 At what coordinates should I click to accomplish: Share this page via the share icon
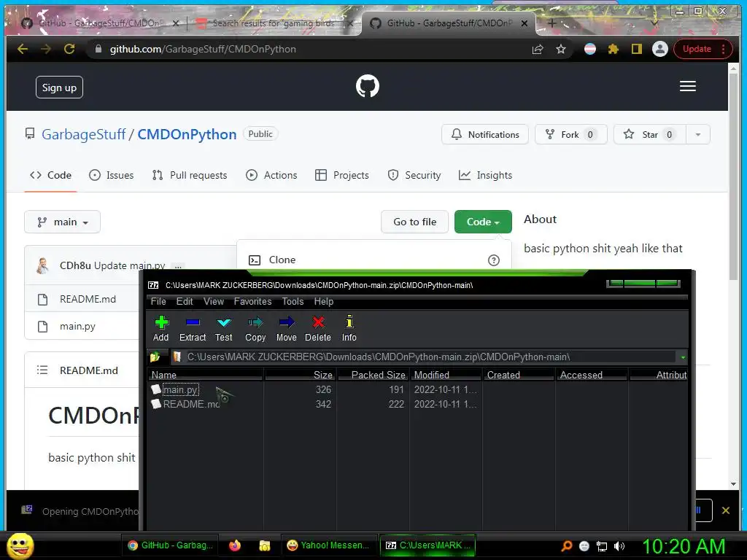pos(538,49)
